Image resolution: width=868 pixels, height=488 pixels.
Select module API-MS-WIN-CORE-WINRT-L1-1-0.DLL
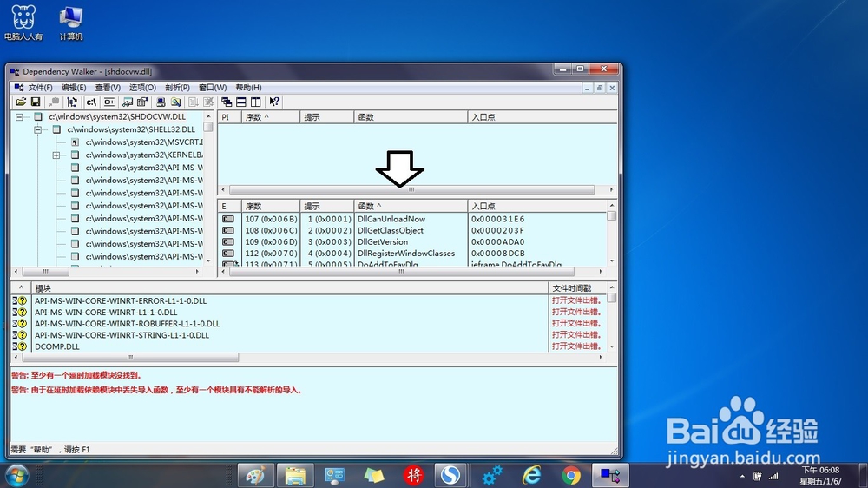tap(308, 313)
